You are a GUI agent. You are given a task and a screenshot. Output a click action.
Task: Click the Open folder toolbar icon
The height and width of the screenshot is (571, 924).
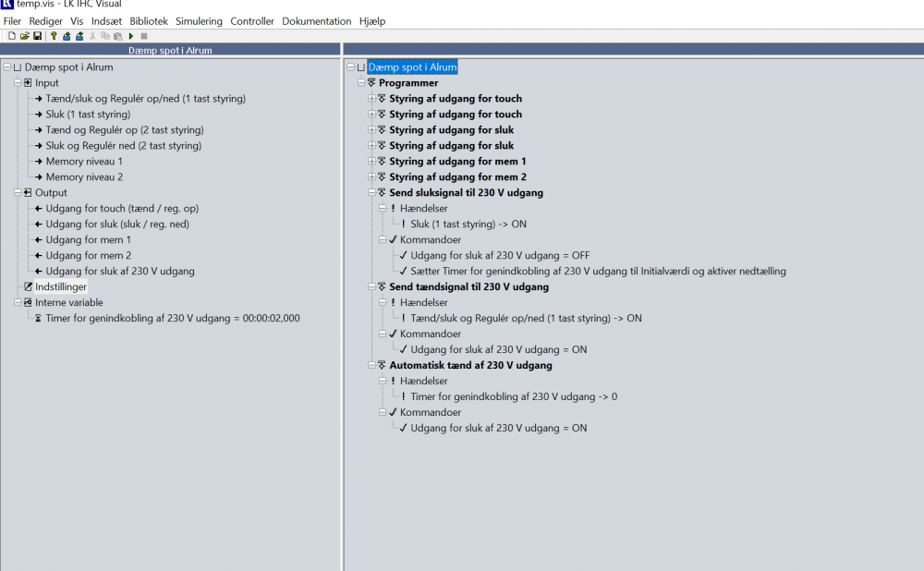25,36
